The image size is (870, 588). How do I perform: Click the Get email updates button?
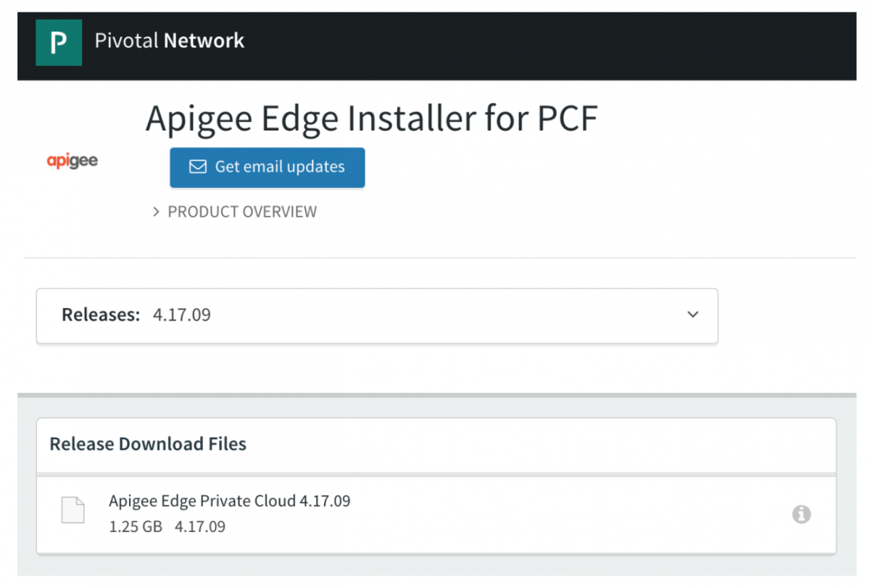pyautogui.click(x=267, y=167)
